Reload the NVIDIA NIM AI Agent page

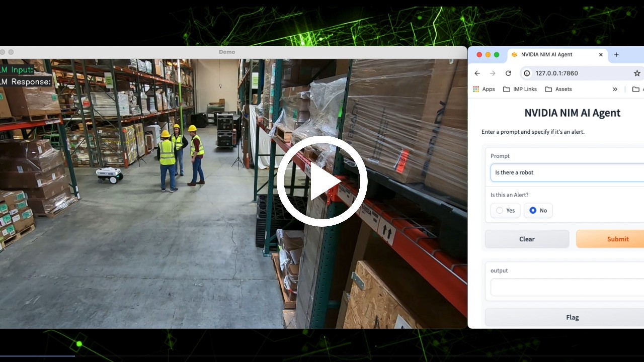click(x=508, y=73)
